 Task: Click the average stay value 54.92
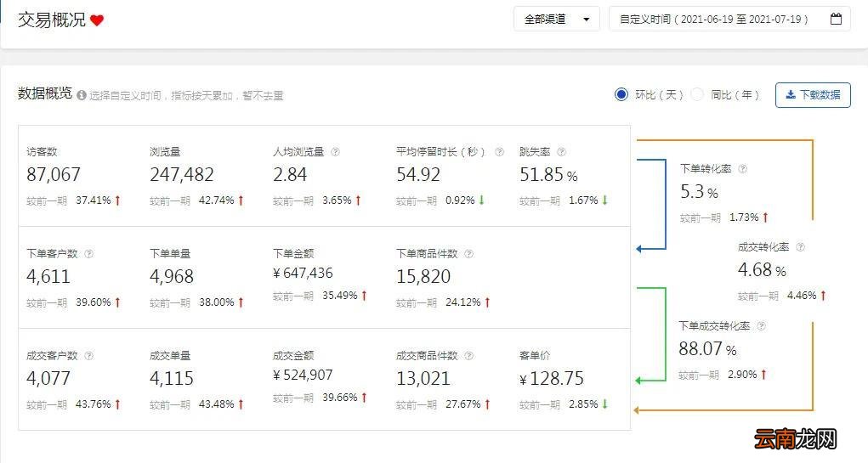(418, 175)
